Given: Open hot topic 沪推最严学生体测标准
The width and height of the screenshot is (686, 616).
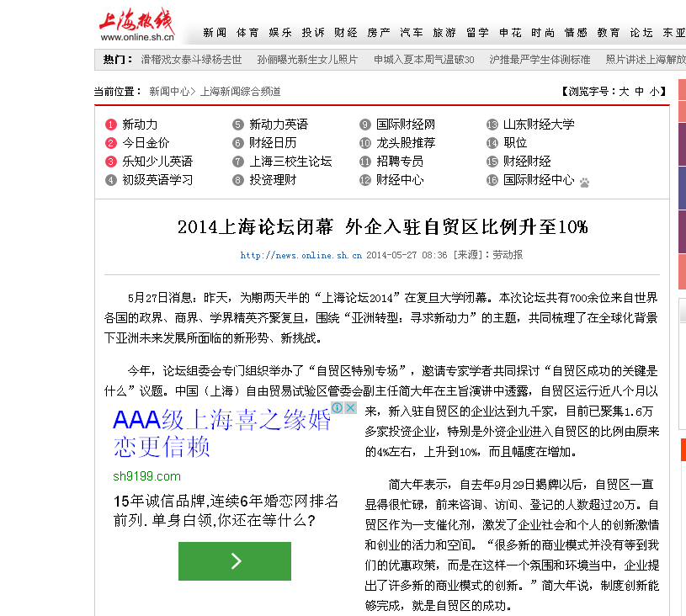Looking at the screenshot, I should pos(540,60).
